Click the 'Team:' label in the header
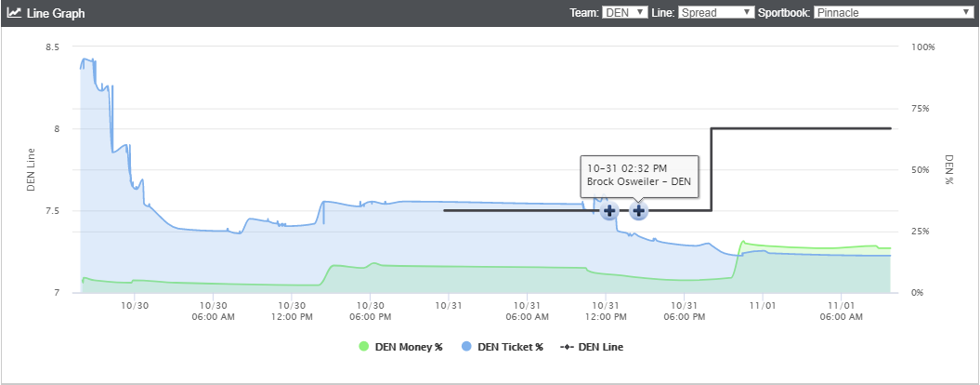 583,12
